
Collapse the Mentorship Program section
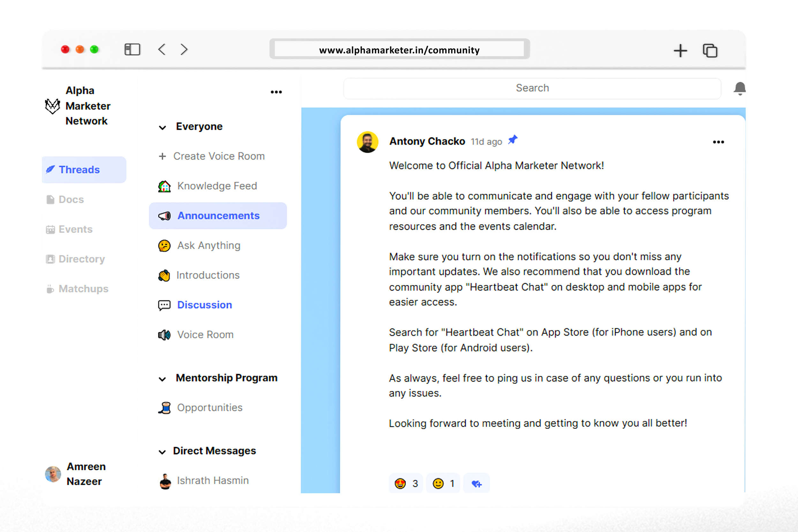[162, 379]
